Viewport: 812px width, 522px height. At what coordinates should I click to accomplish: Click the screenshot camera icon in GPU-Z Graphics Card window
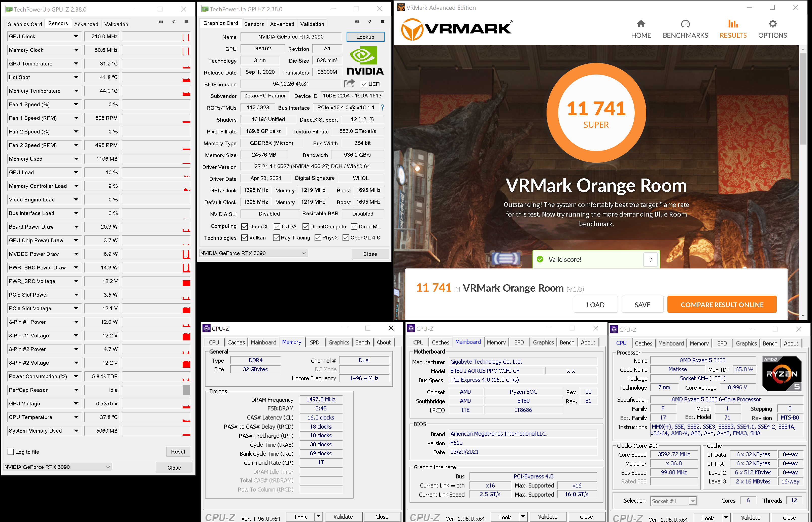[x=357, y=21]
